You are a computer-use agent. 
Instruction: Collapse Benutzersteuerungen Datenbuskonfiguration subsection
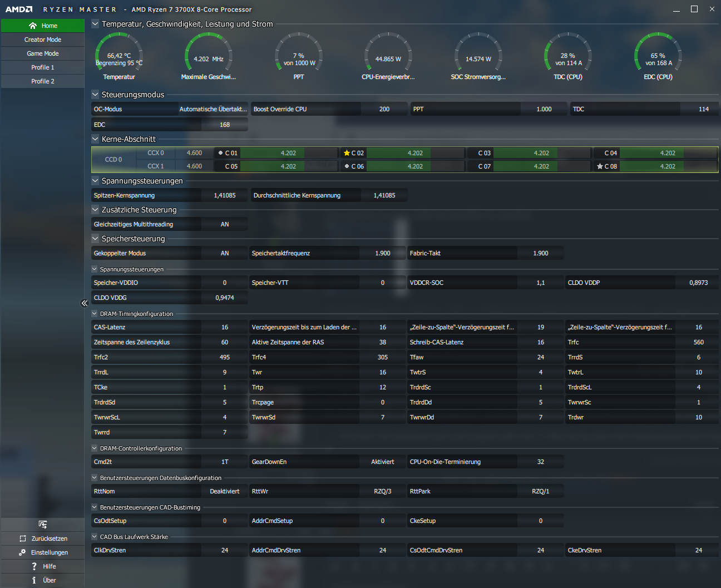tap(95, 478)
